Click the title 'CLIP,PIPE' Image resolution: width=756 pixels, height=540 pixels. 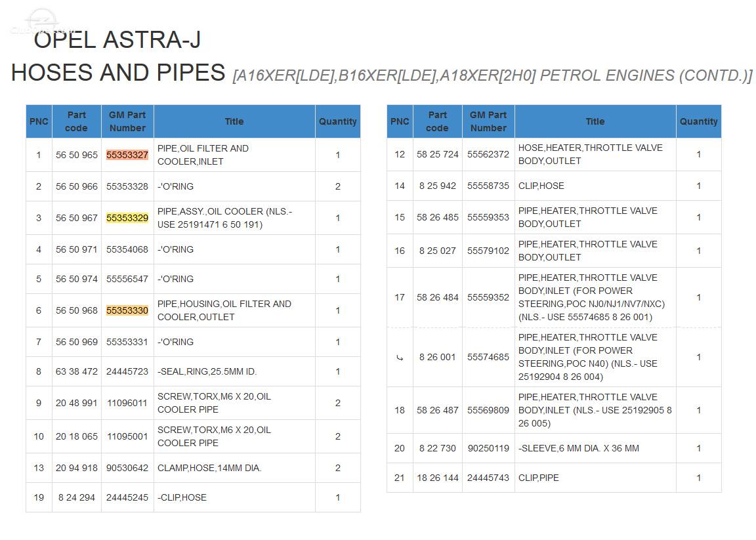pos(539,477)
